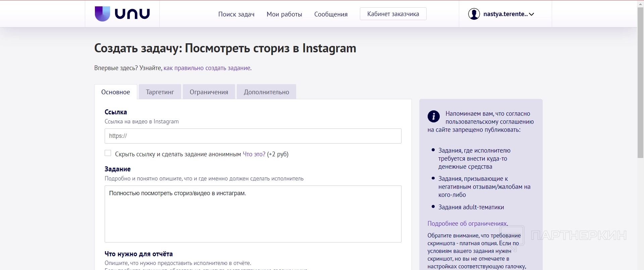Click the Ссылка field label
This screenshot has height=270, width=644.
point(116,112)
